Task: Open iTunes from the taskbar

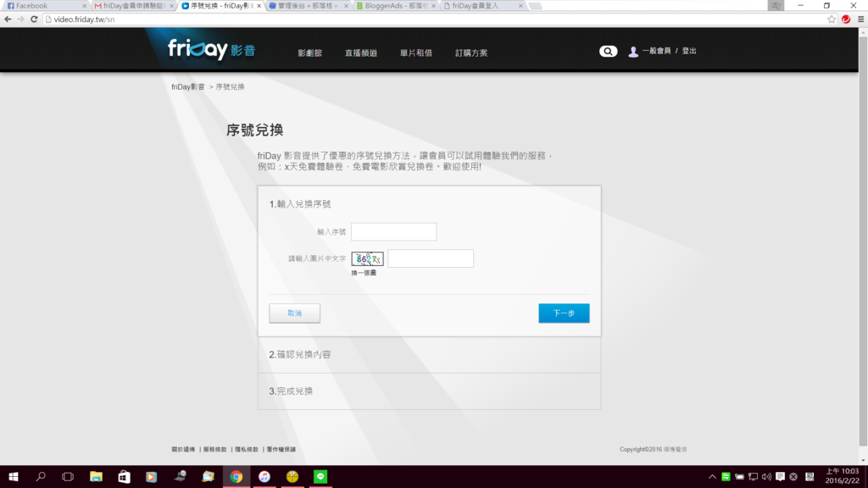Action: pyautogui.click(x=264, y=476)
